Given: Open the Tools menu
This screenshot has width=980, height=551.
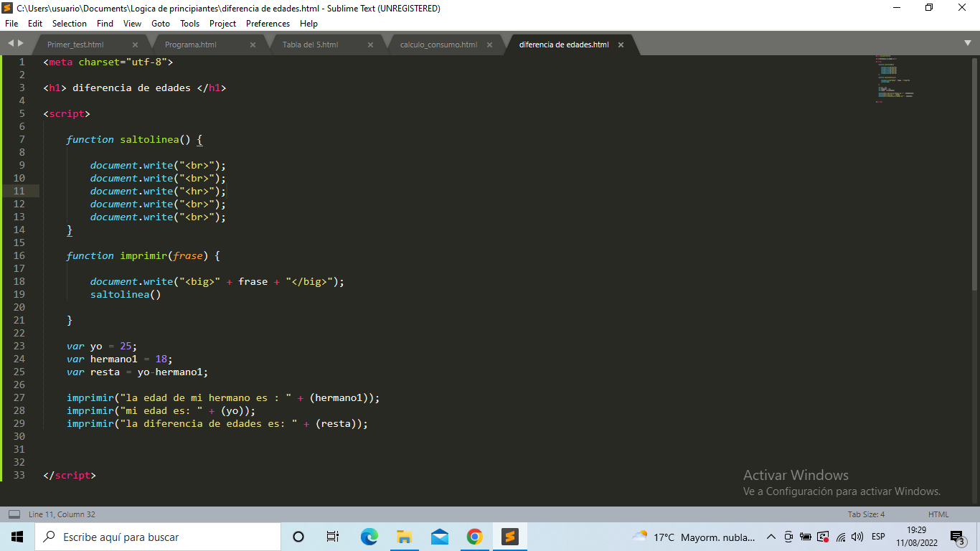Looking at the screenshot, I should (x=190, y=24).
